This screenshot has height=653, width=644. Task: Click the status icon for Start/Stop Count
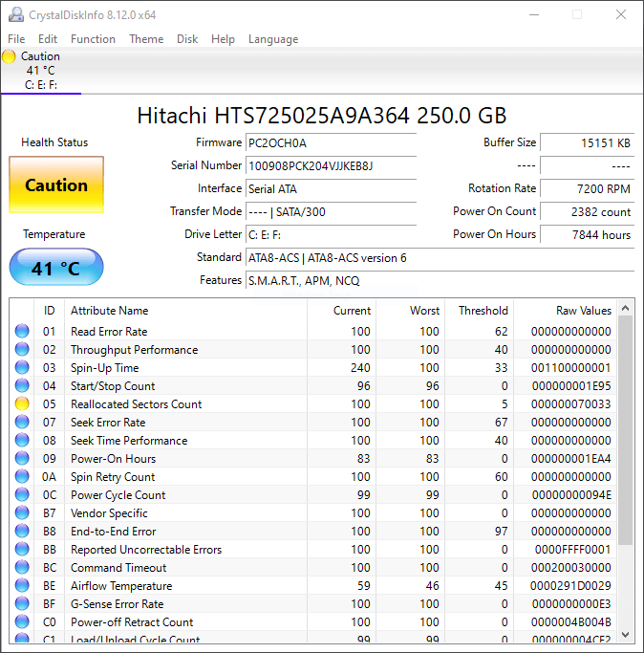point(22,385)
